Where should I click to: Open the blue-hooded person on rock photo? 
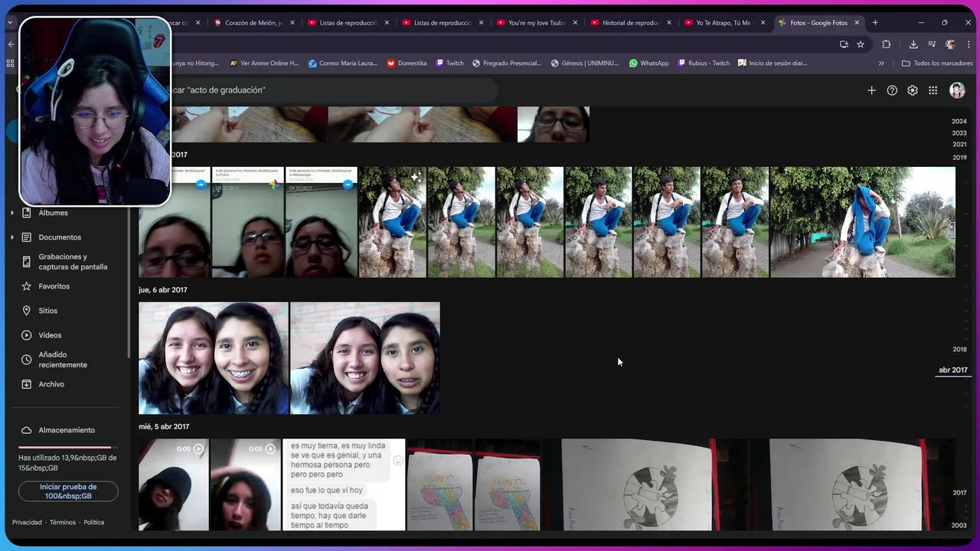[863, 222]
